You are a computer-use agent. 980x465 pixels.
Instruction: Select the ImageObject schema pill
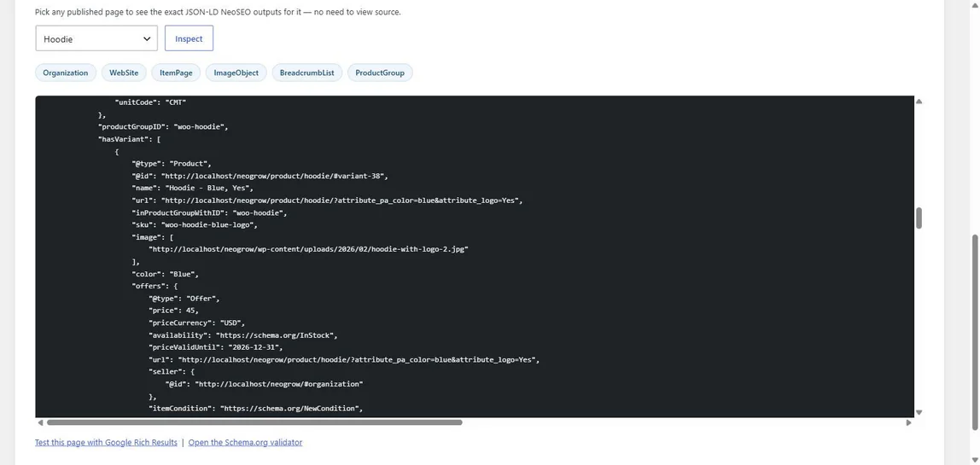[x=236, y=73]
